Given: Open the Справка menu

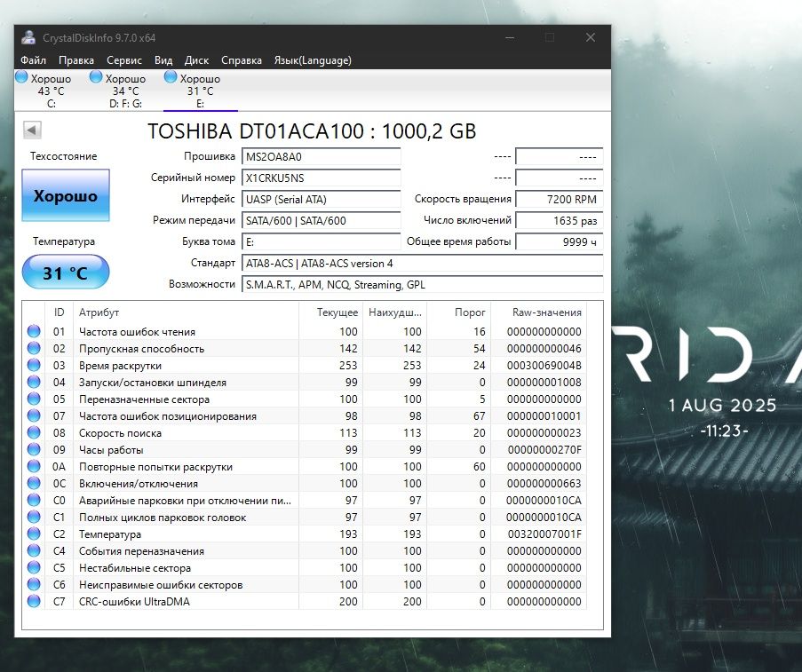Looking at the screenshot, I should [x=242, y=60].
